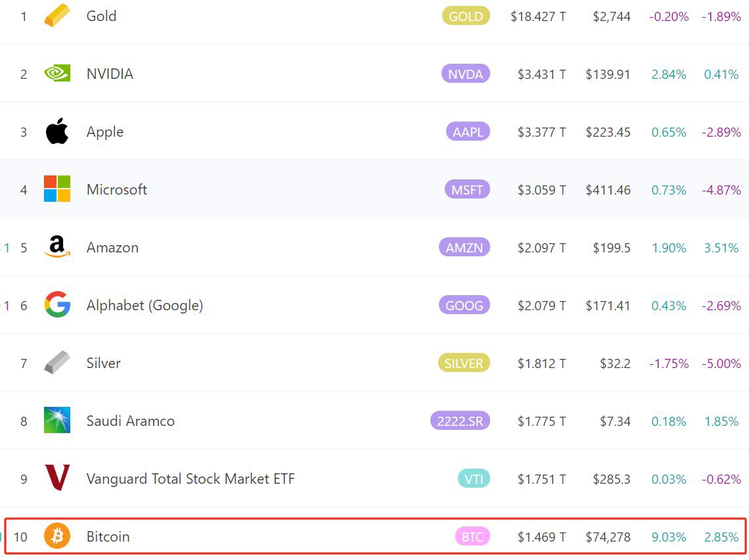749x560 pixels.
Task: Click the GOOG ticker badge
Action: (465, 306)
